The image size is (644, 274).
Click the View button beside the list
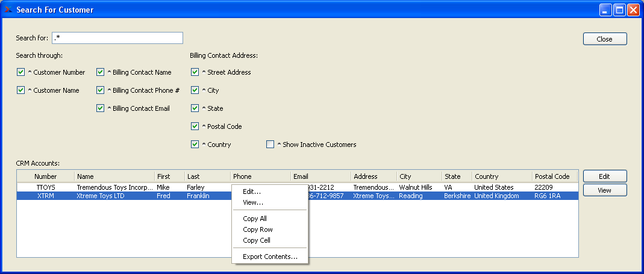604,190
